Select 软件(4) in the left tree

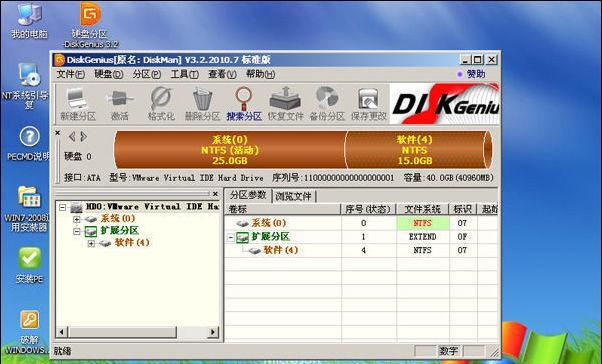click(132, 243)
